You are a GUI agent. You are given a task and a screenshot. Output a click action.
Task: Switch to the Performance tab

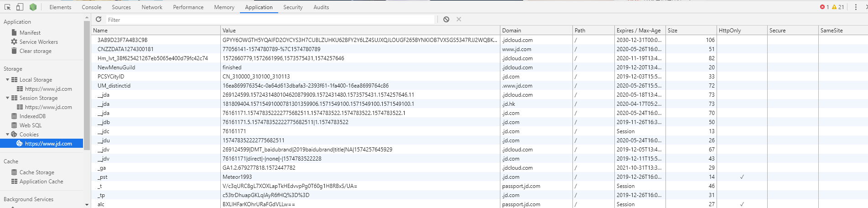point(188,7)
